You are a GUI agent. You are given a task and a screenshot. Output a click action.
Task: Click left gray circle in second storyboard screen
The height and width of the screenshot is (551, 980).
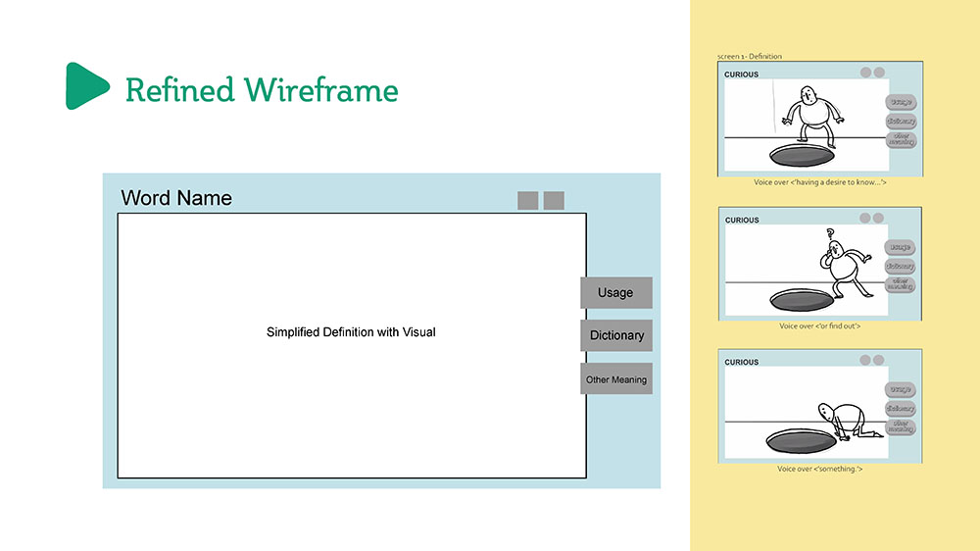[865, 218]
